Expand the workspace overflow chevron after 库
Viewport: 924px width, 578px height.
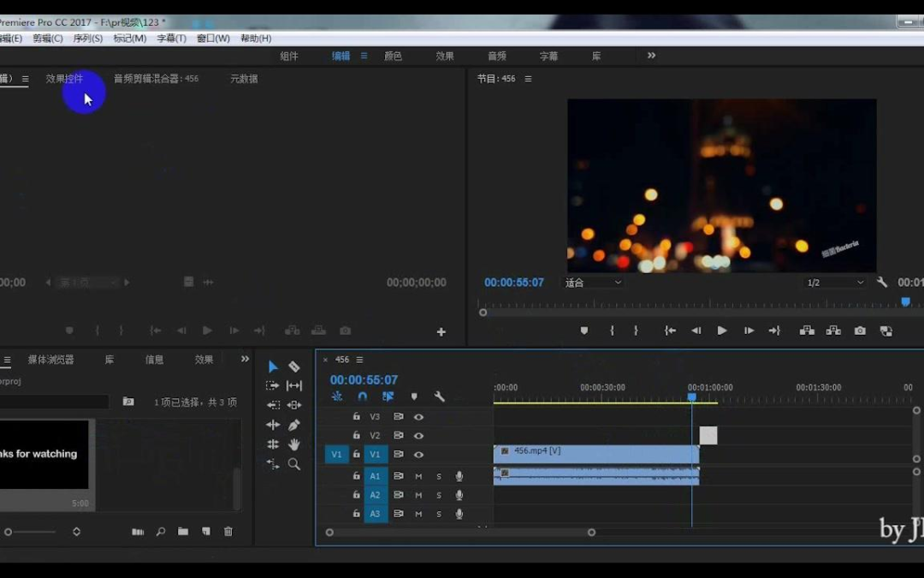(x=651, y=56)
